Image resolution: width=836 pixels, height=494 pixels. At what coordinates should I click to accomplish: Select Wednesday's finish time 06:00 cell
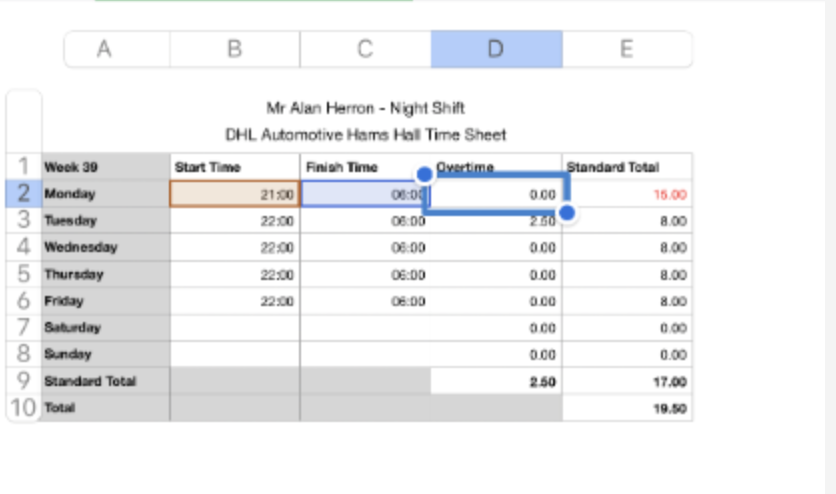pos(365,247)
